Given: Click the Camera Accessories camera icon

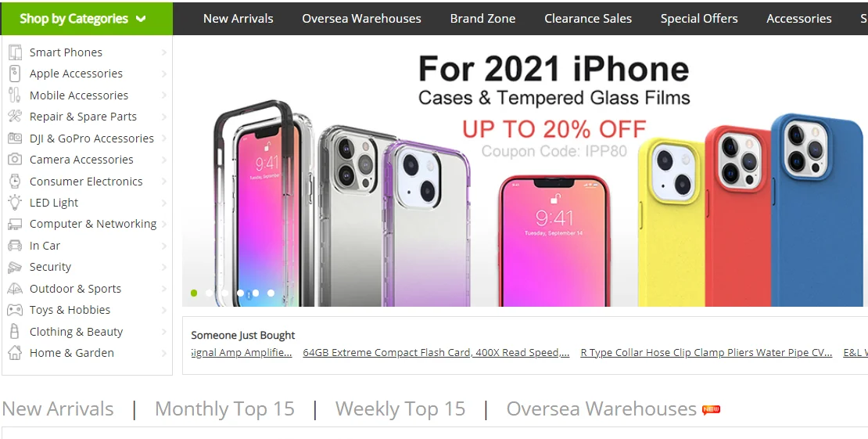Looking at the screenshot, I should [x=15, y=160].
